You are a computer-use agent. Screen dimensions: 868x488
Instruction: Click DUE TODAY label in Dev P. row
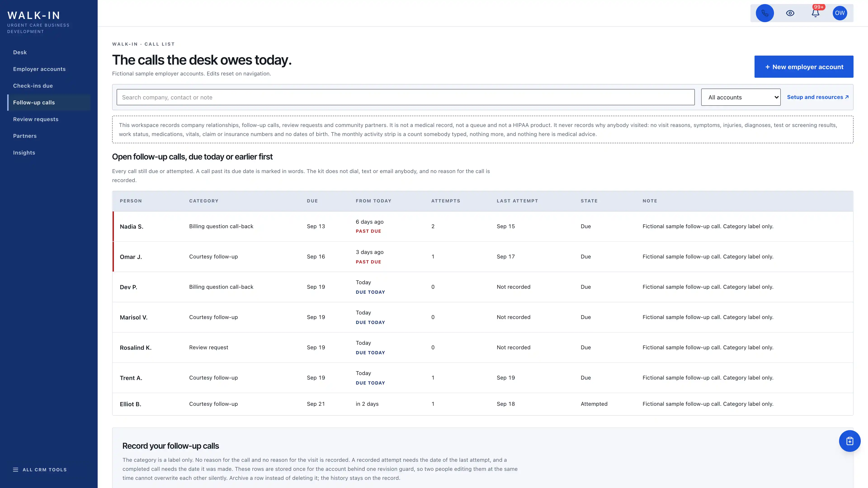[x=370, y=292]
